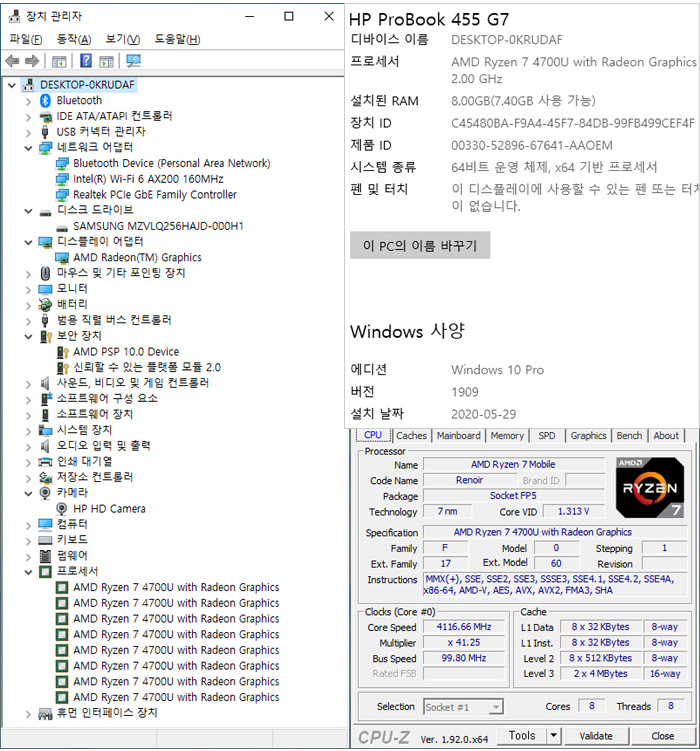Click the 저장소 컨트롤러 icon
The height and width of the screenshot is (751, 700).
coord(45,478)
